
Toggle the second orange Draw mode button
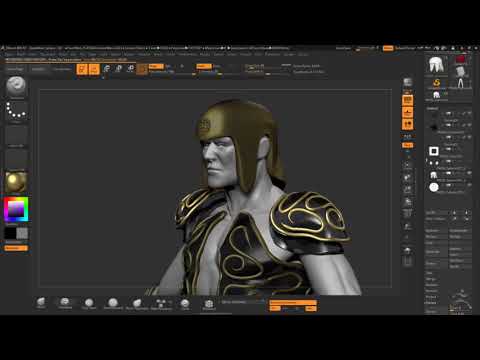coord(94,69)
